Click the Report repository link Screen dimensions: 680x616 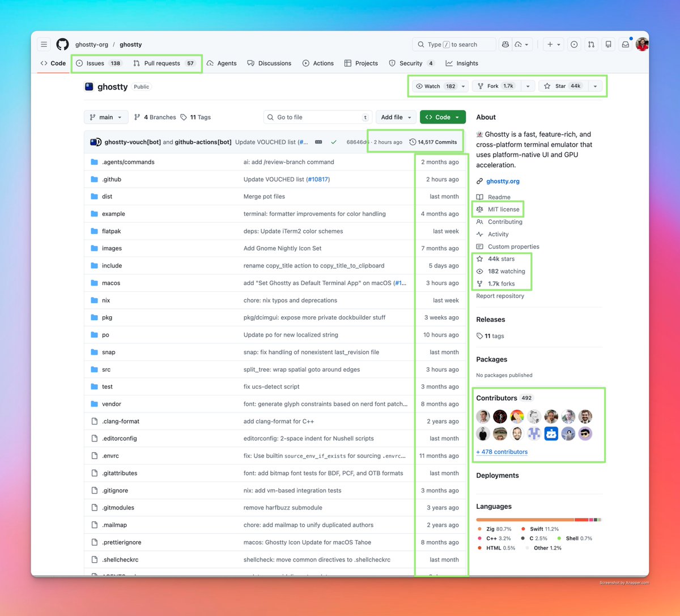tap(500, 296)
